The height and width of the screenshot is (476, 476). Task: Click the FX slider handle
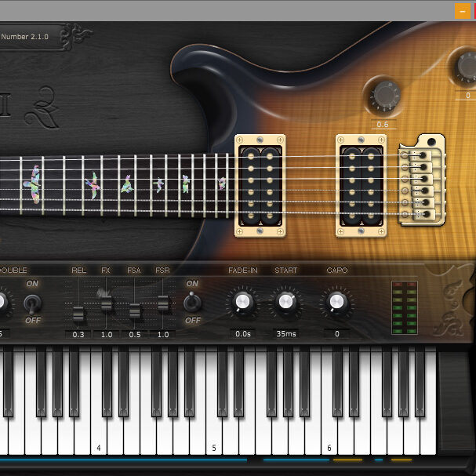[106, 302]
